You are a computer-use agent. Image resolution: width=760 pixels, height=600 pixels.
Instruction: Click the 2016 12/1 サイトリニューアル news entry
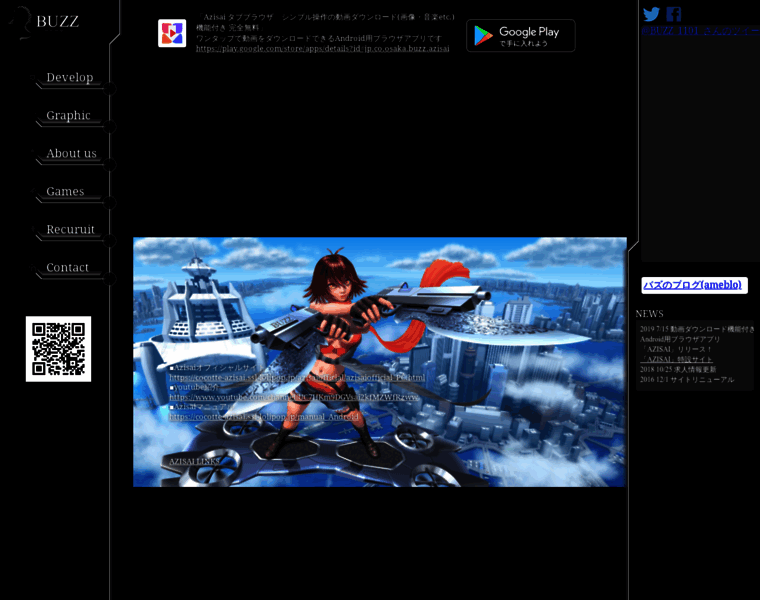pos(687,379)
